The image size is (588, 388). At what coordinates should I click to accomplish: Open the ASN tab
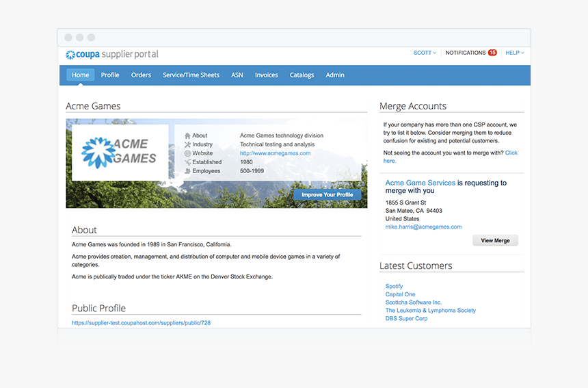click(x=237, y=75)
